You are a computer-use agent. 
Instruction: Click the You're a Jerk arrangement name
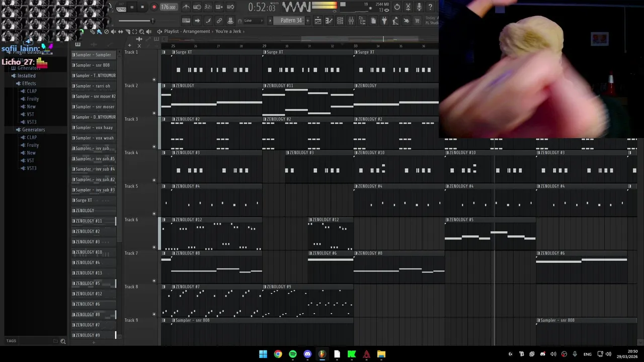[228, 31]
